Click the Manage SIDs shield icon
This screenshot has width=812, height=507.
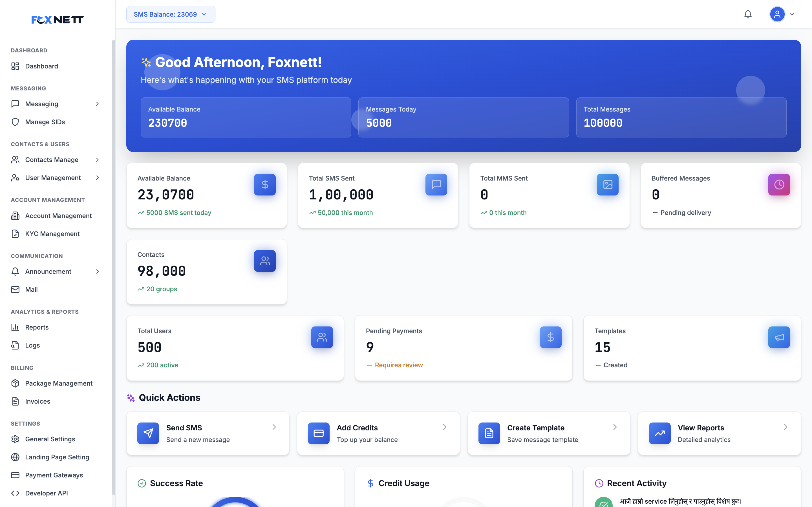[x=15, y=122]
